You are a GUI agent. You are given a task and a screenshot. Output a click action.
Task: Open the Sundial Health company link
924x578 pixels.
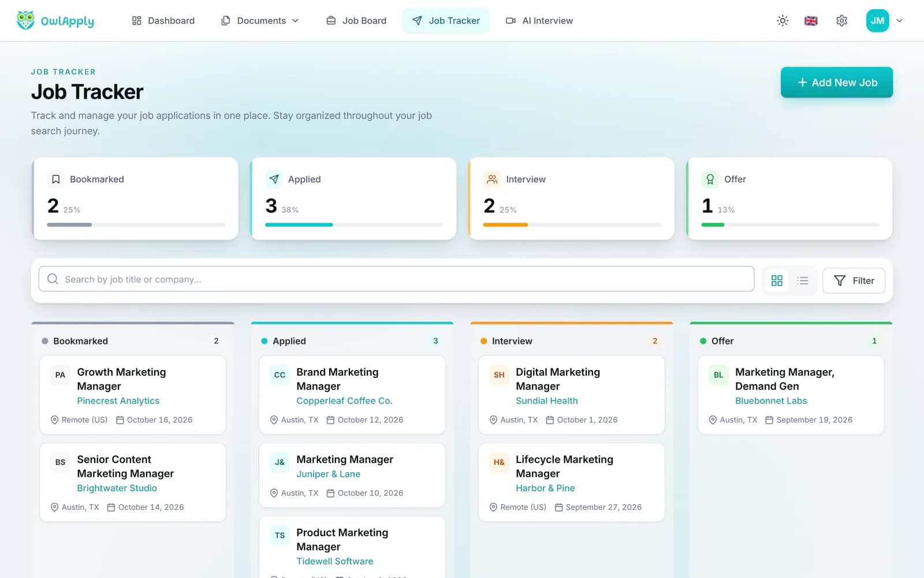pos(547,401)
